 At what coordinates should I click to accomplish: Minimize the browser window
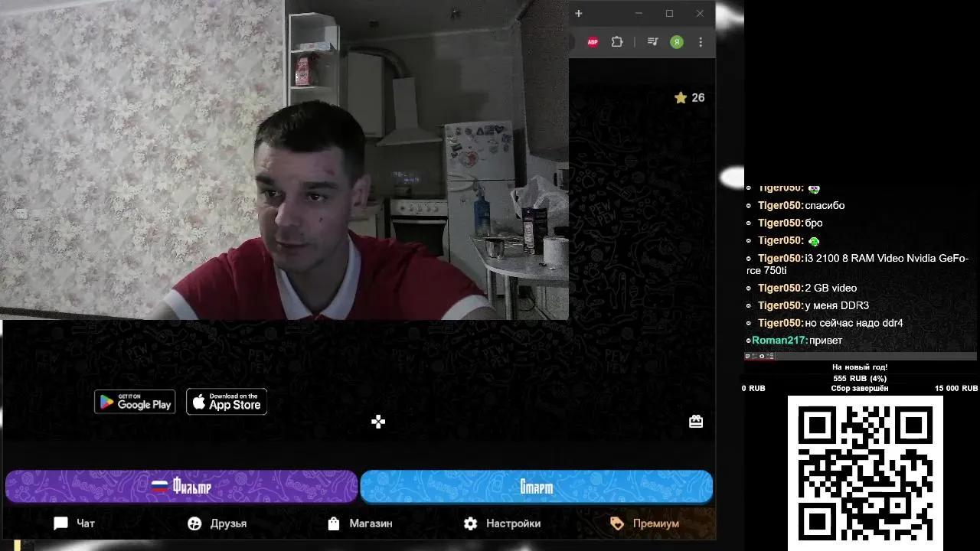[639, 13]
